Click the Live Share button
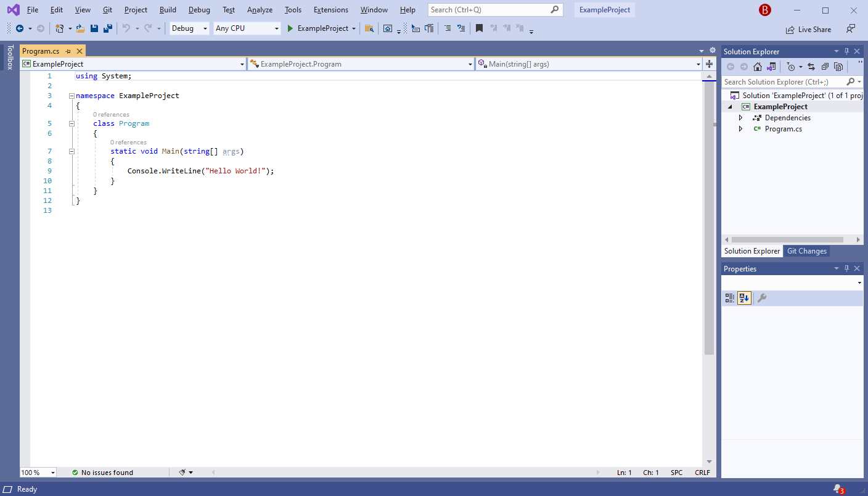This screenshot has width=868, height=496. click(808, 29)
